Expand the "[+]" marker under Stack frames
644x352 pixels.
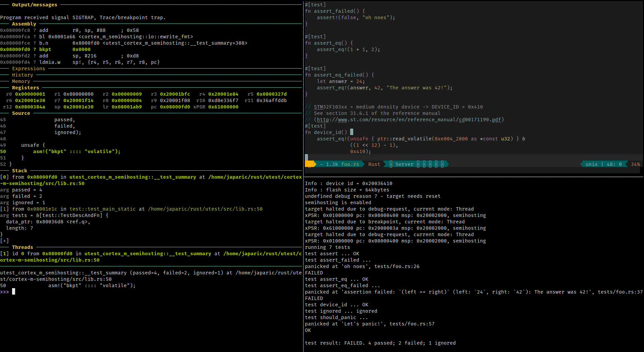(x=5, y=241)
